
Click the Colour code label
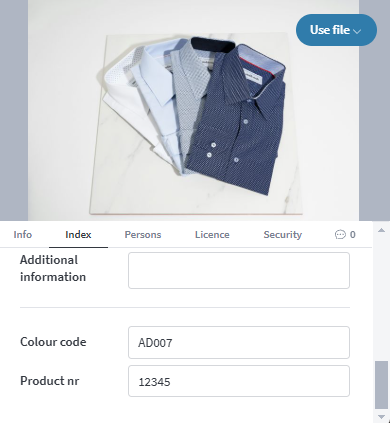53,342
